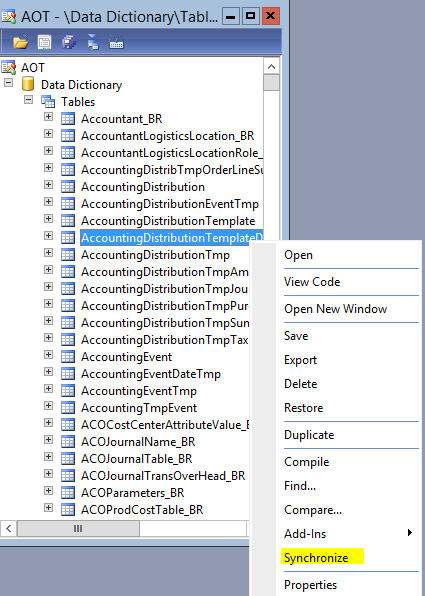The image size is (425, 596).
Task: Close the AOT window
Action: tap(271, 16)
